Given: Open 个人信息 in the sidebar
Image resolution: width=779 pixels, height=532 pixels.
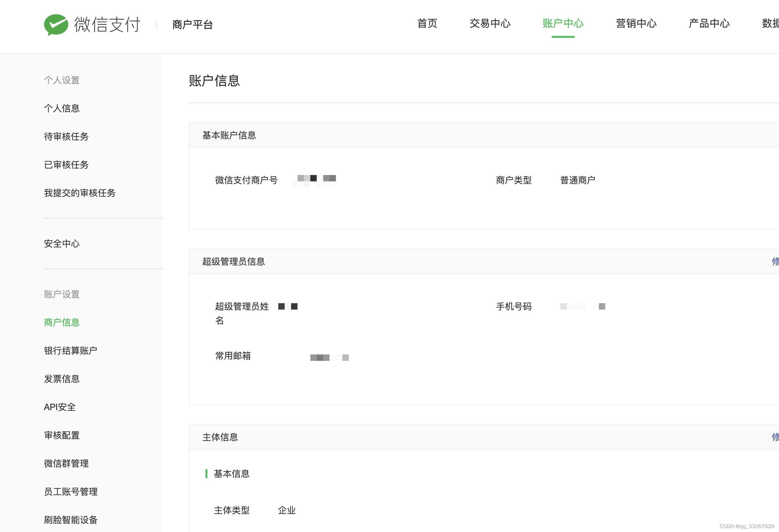Looking at the screenshot, I should point(62,108).
